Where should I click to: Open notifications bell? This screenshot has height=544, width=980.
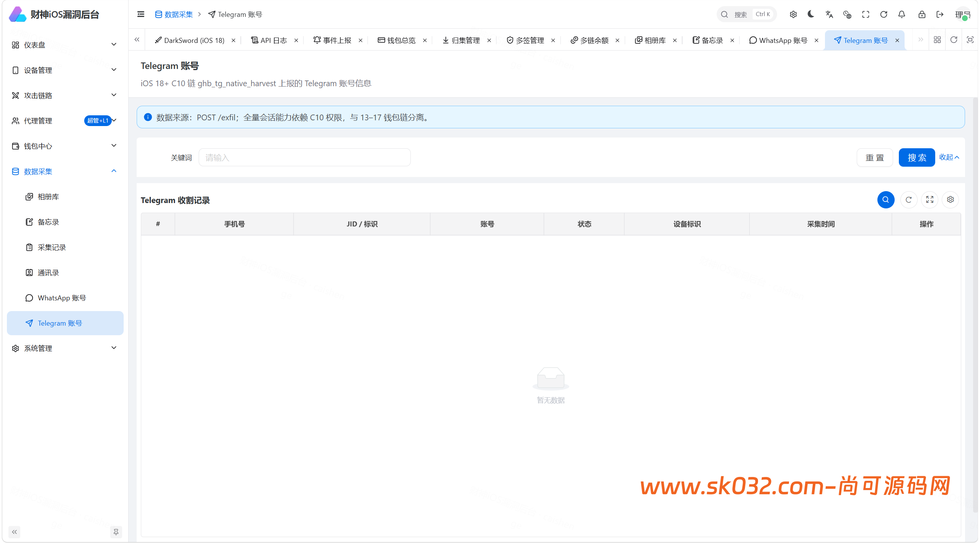[902, 14]
